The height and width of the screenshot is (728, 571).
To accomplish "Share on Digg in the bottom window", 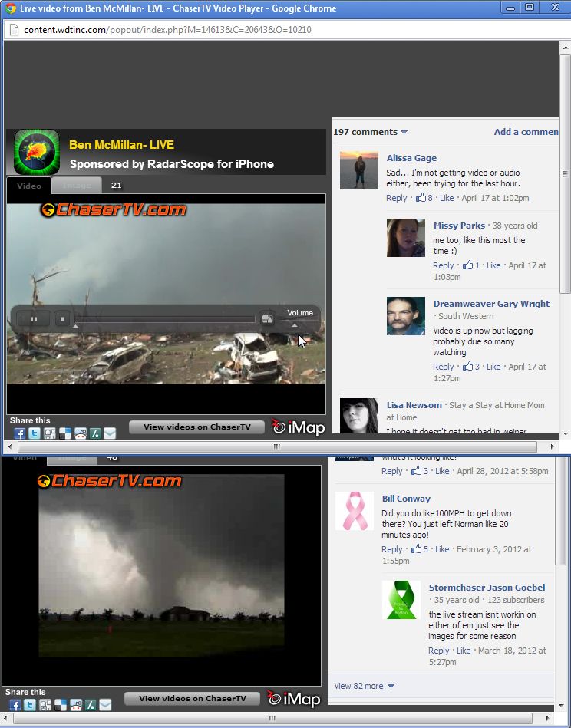I will point(45,705).
